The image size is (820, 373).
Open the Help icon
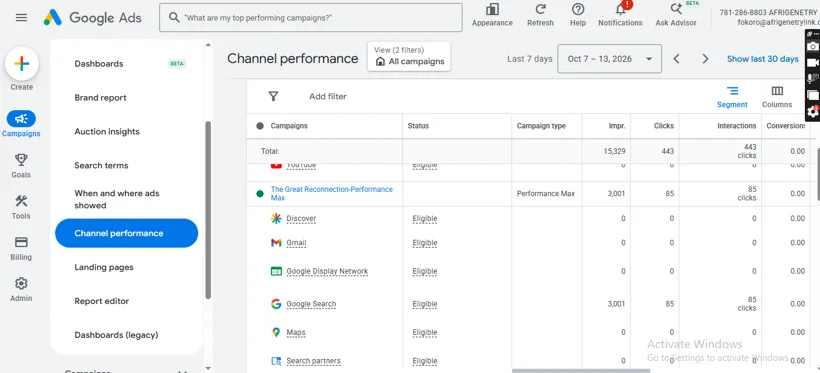tap(578, 9)
